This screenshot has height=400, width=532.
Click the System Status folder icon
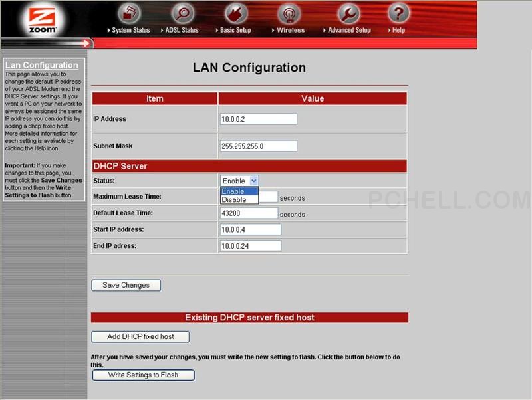132,13
